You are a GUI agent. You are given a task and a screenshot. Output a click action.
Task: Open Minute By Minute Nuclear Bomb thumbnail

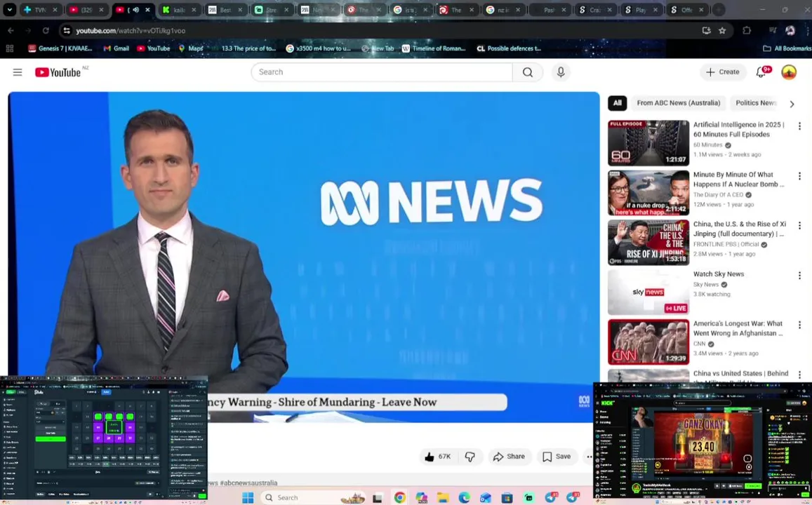(648, 192)
